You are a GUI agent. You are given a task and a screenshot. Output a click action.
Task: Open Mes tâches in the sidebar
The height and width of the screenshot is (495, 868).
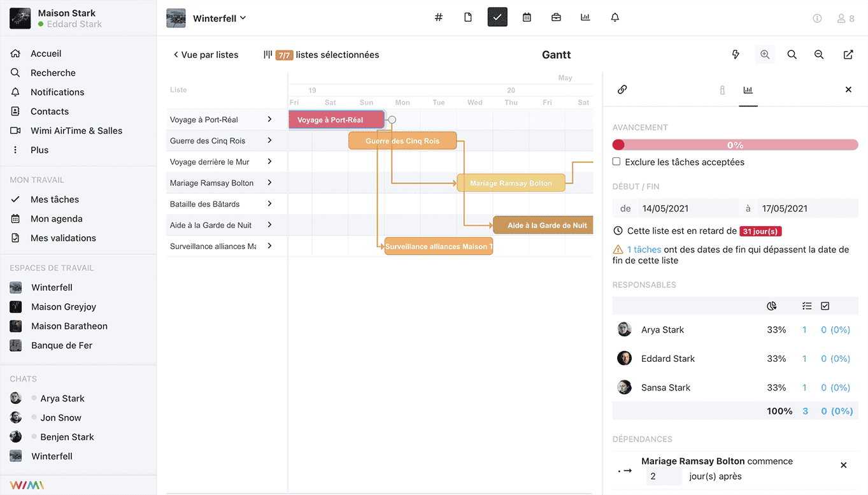(x=55, y=199)
